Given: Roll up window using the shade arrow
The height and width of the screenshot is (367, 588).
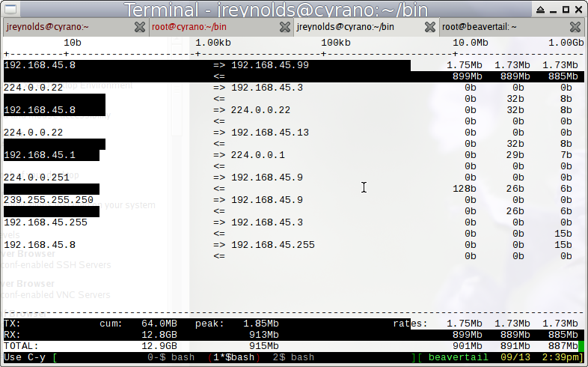Looking at the screenshot, I should click(540, 8).
